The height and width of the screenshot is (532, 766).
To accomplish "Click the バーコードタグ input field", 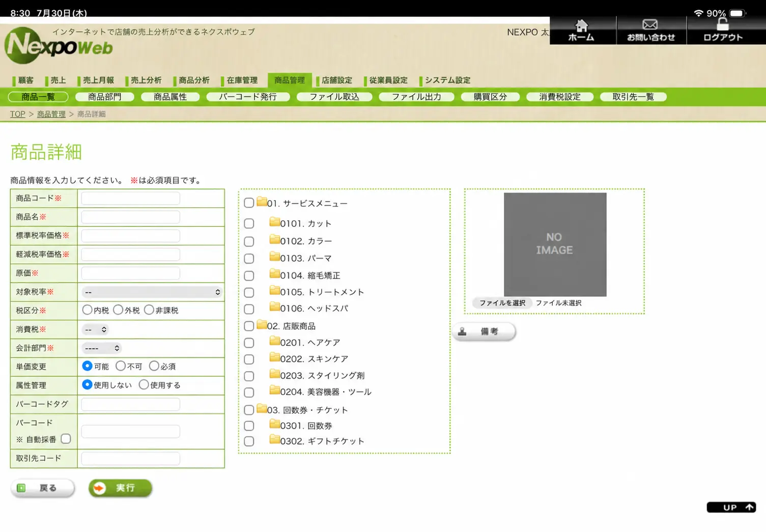I will tap(130, 404).
